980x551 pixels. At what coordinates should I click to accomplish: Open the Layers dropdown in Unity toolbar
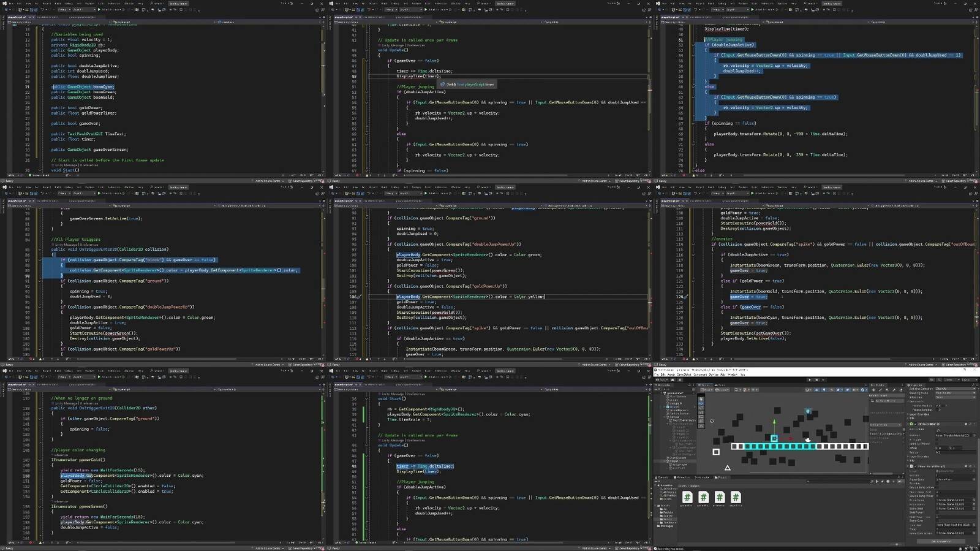tap(951, 380)
